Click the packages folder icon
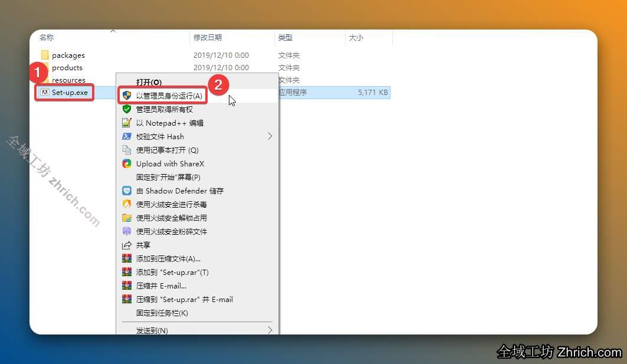Image resolution: width=627 pixels, height=364 pixels. coord(45,54)
